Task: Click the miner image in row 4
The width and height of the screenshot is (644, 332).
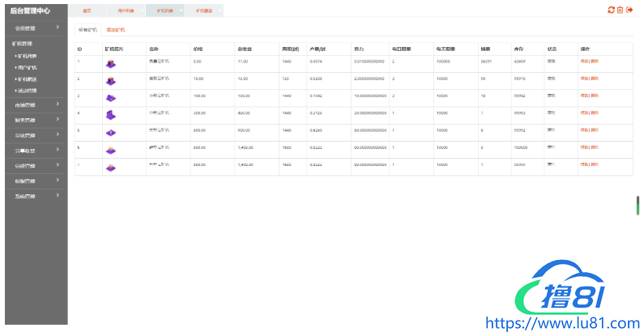Action: [x=111, y=115]
